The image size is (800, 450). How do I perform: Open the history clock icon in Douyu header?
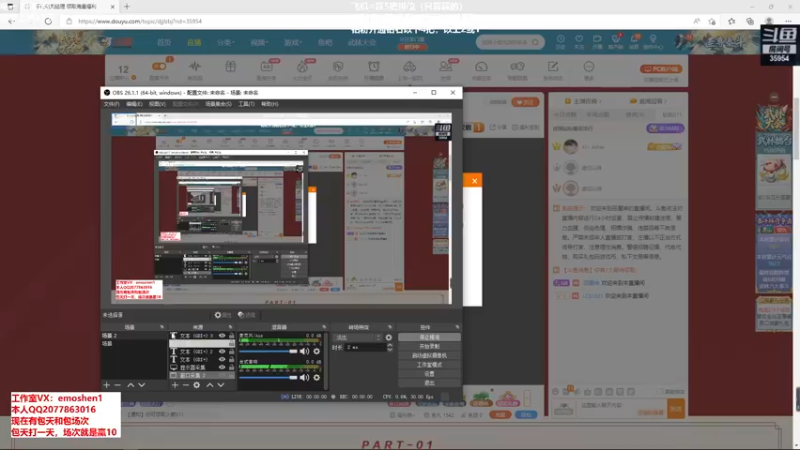[x=561, y=39]
